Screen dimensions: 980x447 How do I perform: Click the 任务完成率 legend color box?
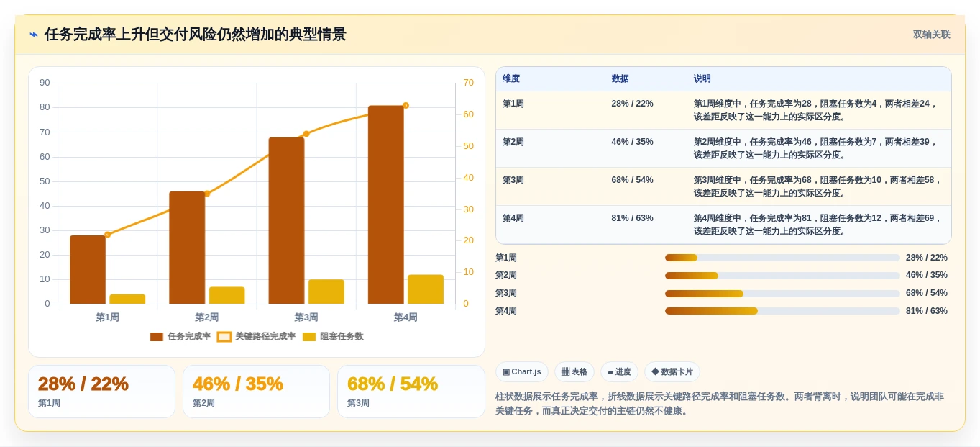(157, 336)
